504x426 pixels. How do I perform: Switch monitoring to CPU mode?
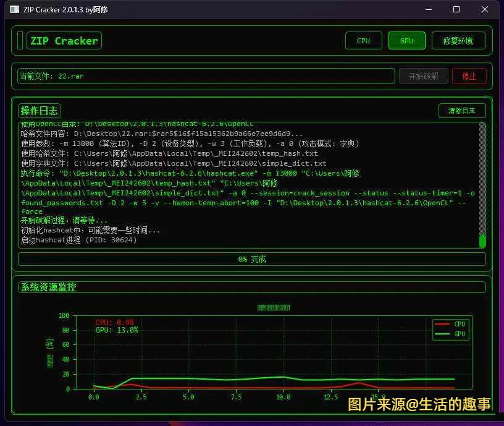(363, 40)
